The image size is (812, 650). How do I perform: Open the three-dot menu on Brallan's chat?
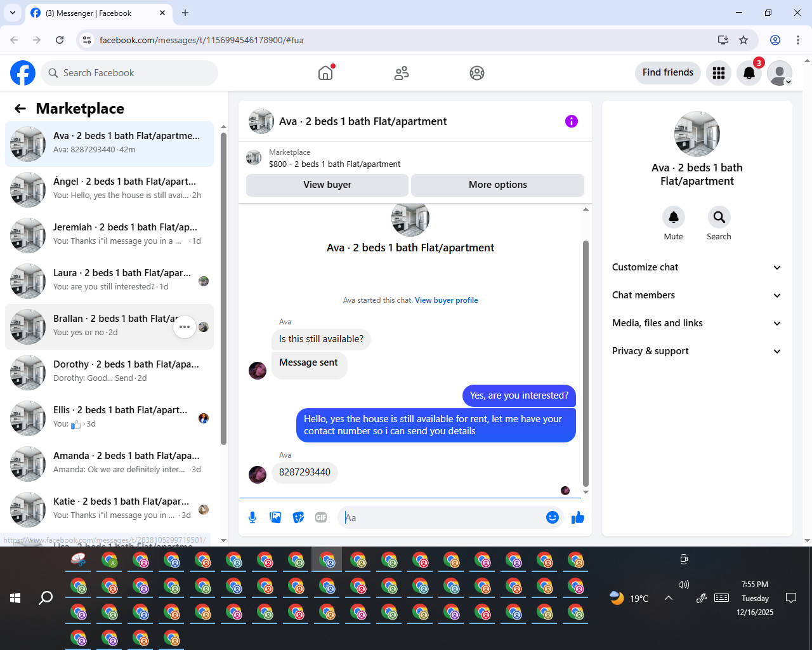[x=185, y=327]
